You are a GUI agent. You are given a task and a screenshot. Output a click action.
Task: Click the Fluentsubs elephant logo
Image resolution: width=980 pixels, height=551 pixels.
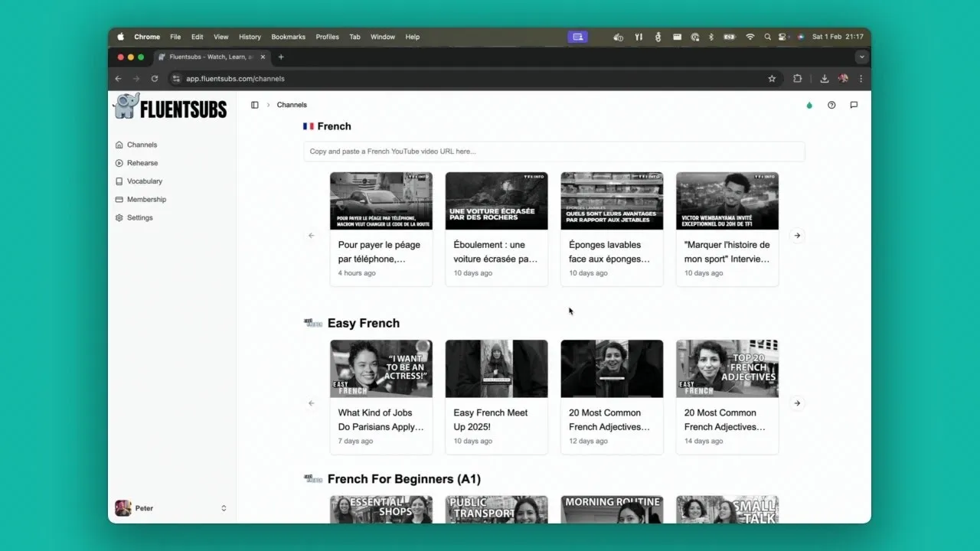tap(170, 107)
